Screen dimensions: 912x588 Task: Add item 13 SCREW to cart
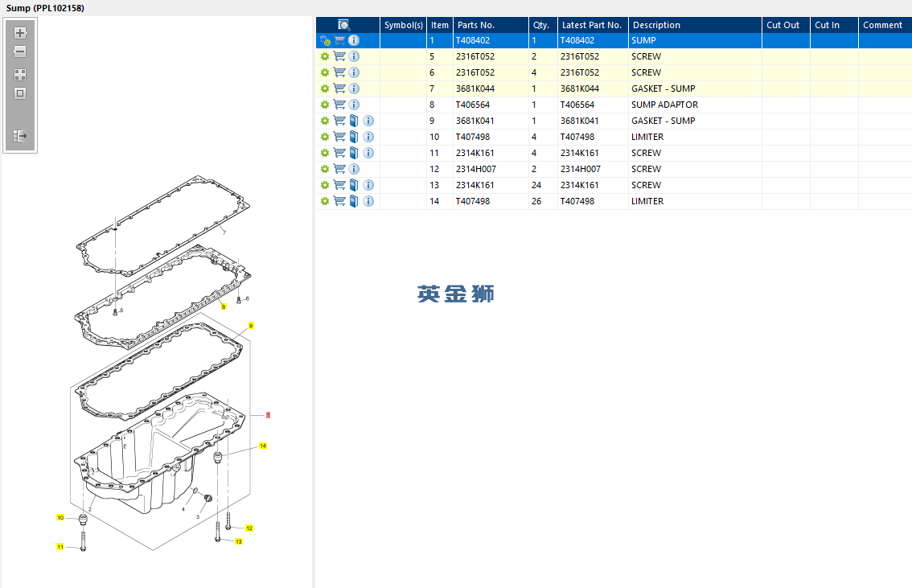[339, 185]
